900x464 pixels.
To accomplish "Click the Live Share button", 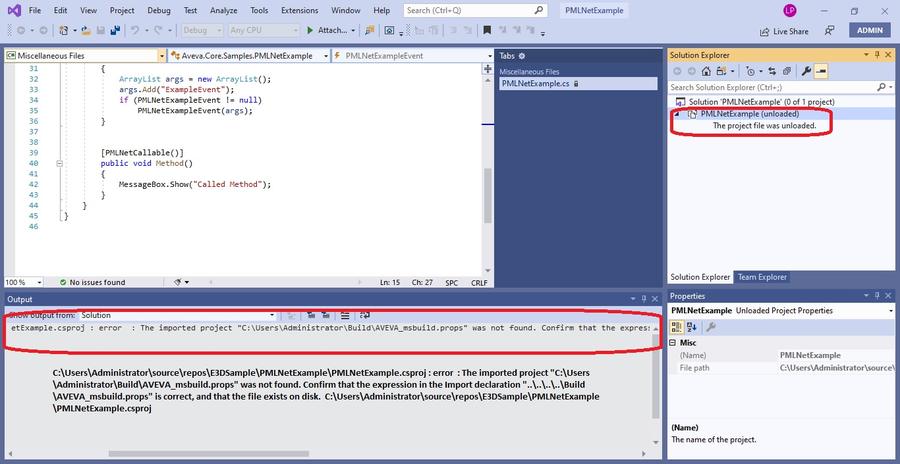I will (784, 32).
